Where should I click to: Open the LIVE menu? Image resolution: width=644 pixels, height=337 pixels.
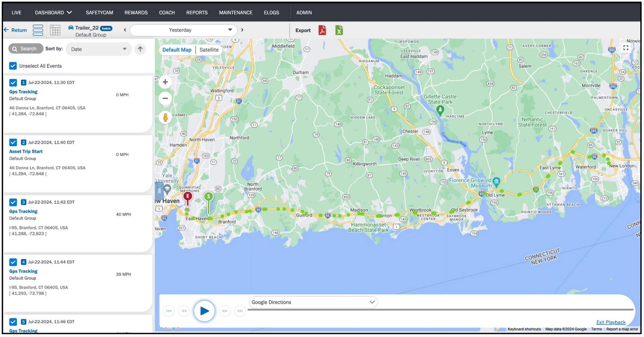tap(17, 12)
